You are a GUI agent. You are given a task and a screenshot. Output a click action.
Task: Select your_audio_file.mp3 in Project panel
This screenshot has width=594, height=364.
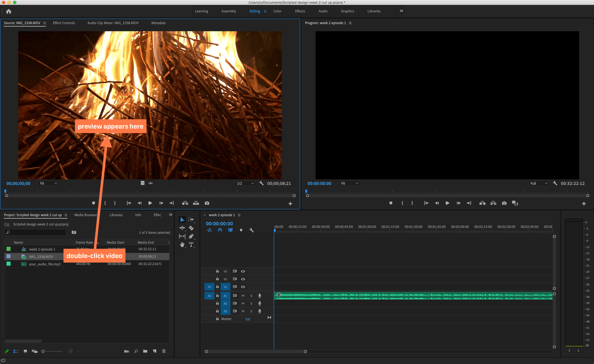(45, 264)
